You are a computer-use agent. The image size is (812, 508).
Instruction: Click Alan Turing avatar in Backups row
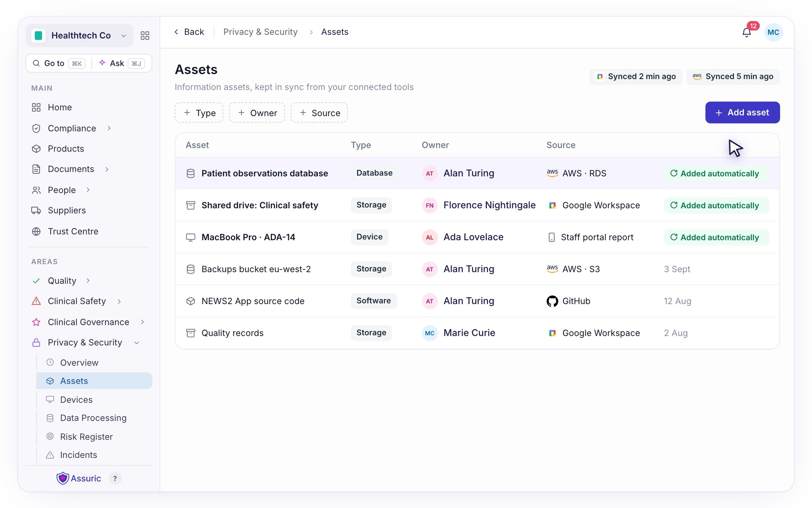[x=430, y=269]
